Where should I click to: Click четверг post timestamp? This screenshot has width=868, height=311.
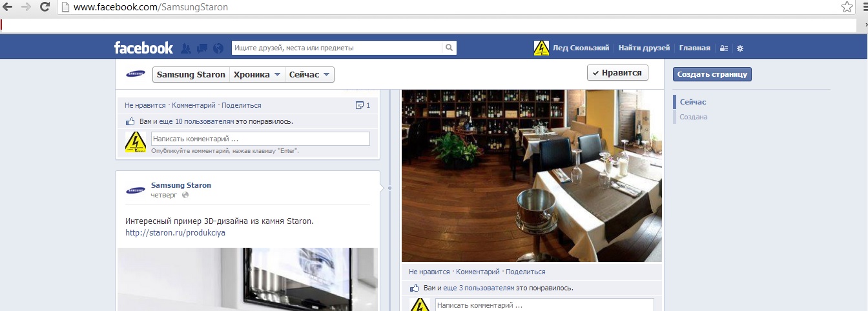coord(165,195)
